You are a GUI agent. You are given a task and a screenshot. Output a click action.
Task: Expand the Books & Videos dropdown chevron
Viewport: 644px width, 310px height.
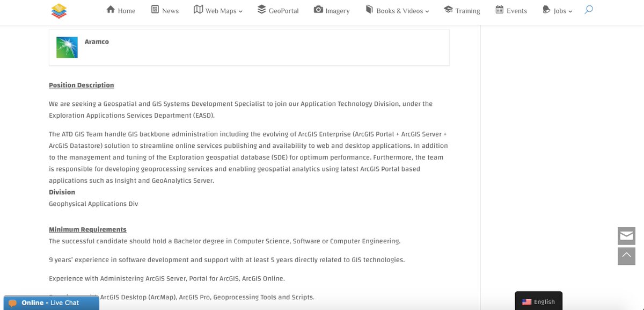[427, 11]
